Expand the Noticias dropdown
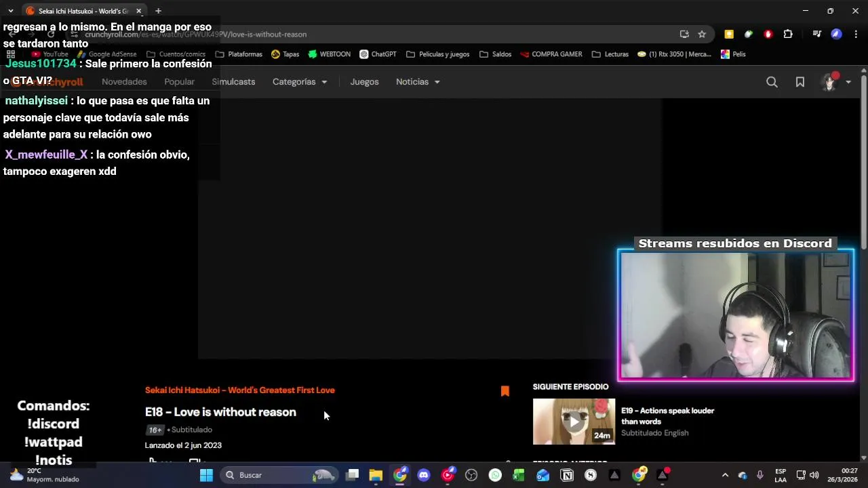The image size is (868, 488). [x=418, y=82]
